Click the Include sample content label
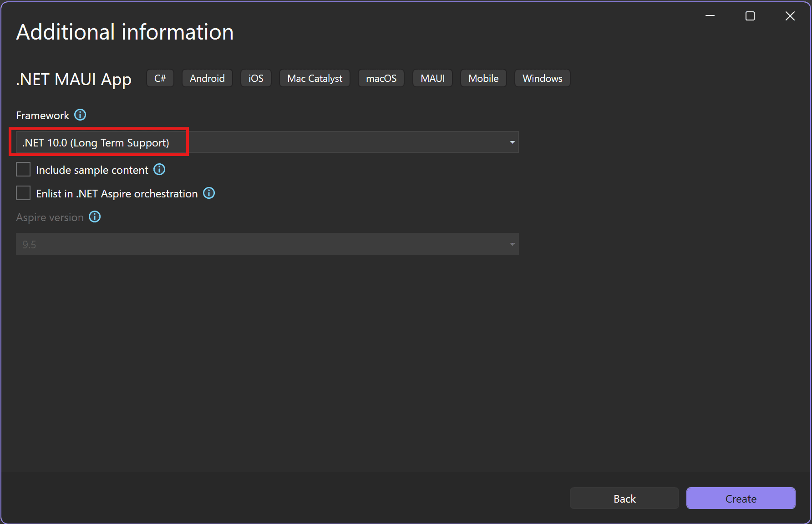 92,170
